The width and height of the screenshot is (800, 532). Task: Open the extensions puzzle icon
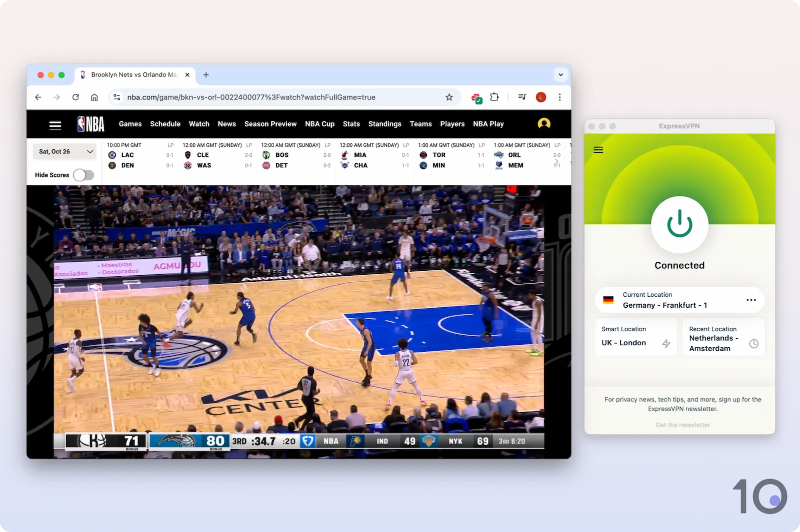tap(494, 97)
